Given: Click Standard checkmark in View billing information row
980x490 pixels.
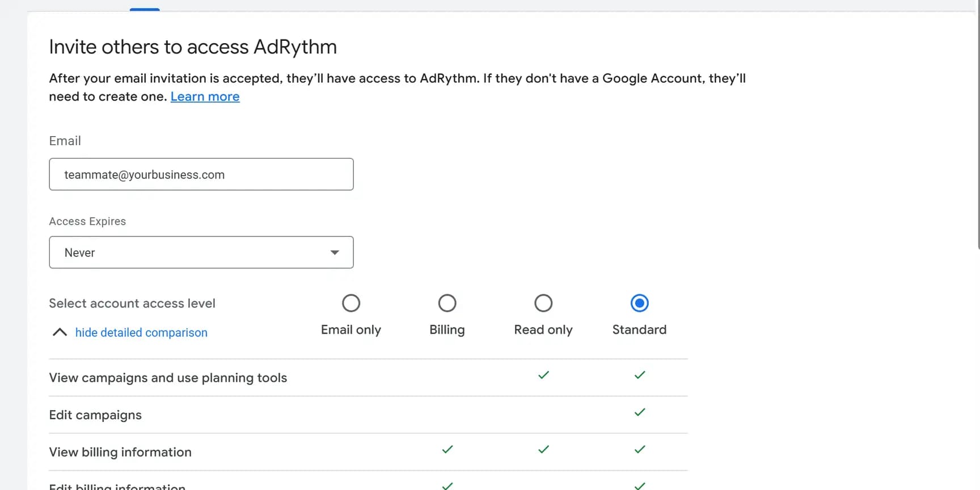Looking at the screenshot, I should coord(640,449).
